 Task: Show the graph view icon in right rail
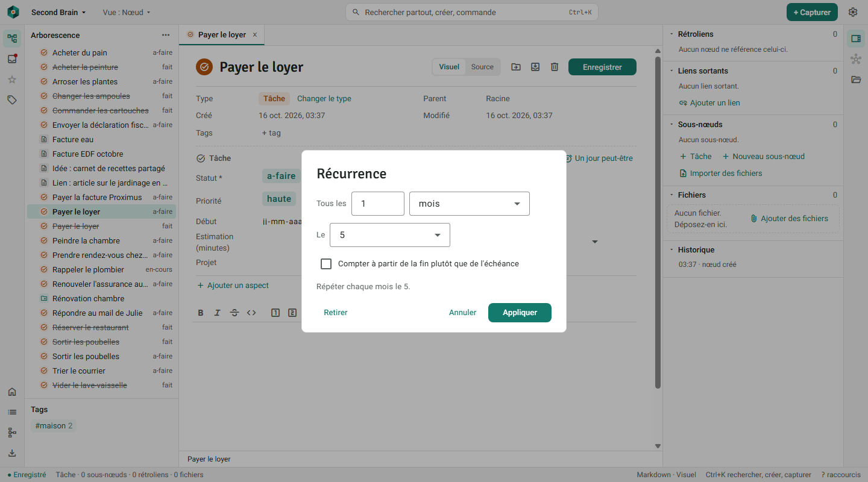click(x=856, y=59)
